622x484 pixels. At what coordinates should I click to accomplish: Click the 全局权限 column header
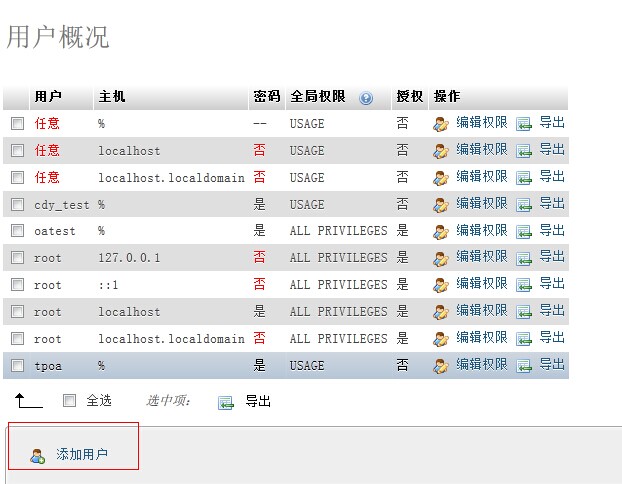[x=318, y=96]
